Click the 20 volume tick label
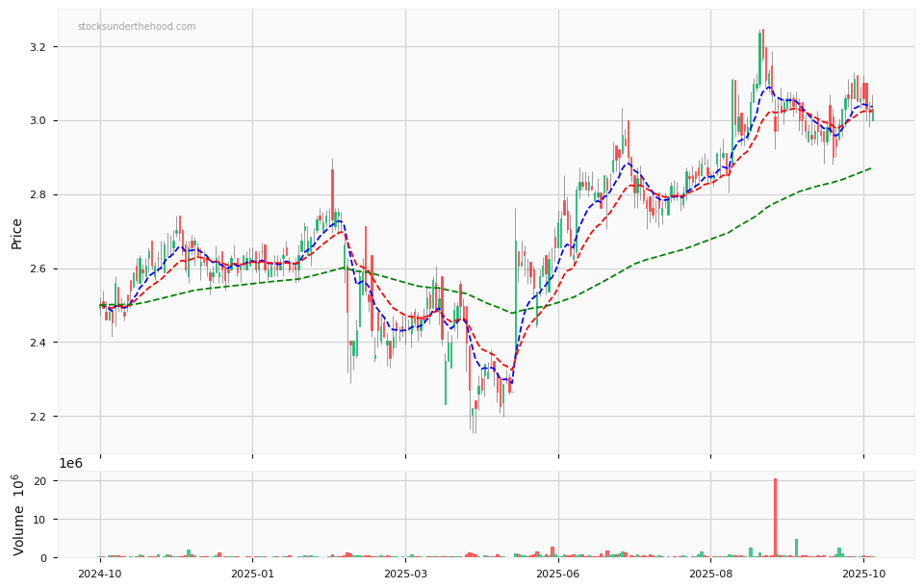Image resolution: width=924 pixels, height=588 pixels. pyautogui.click(x=41, y=481)
